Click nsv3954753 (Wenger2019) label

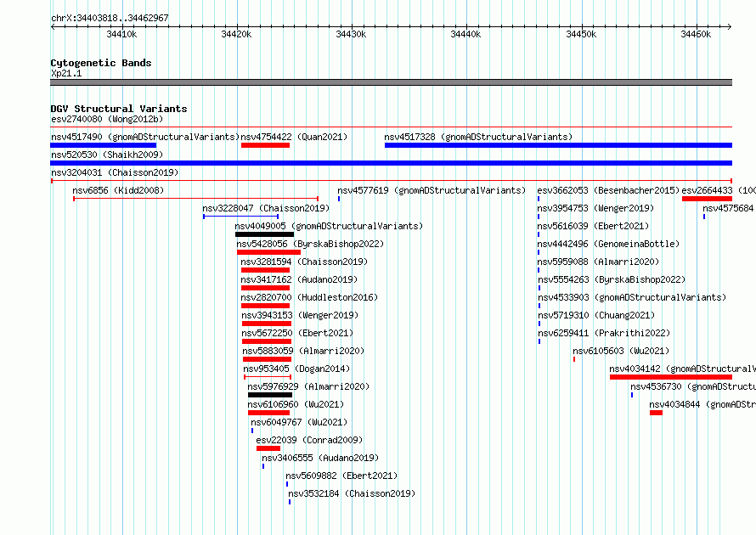pos(595,208)
